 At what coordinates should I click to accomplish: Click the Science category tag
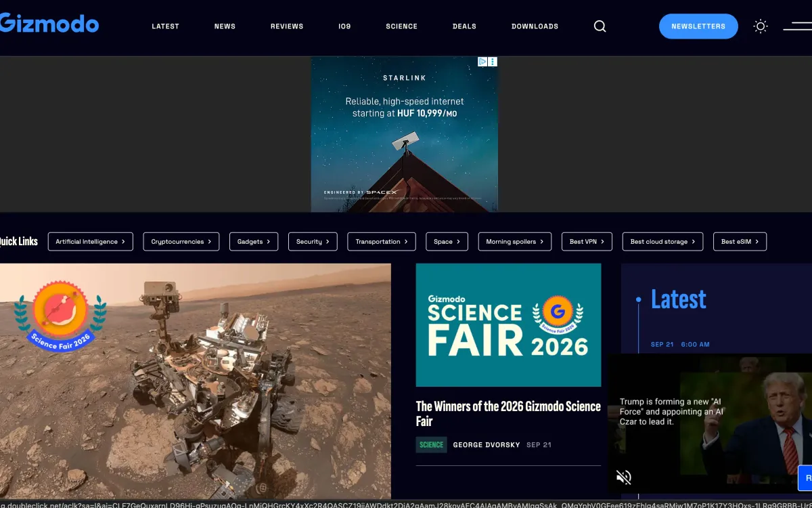[431, 445]
